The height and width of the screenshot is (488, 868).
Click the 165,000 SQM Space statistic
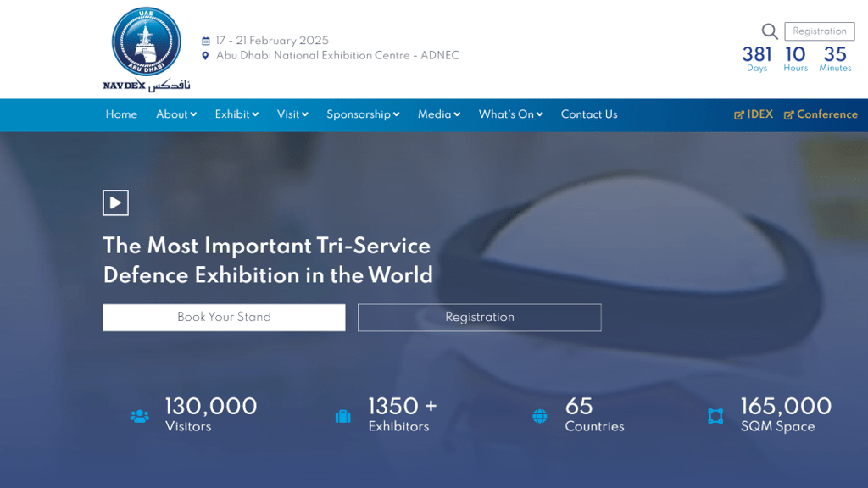[786, 414]
